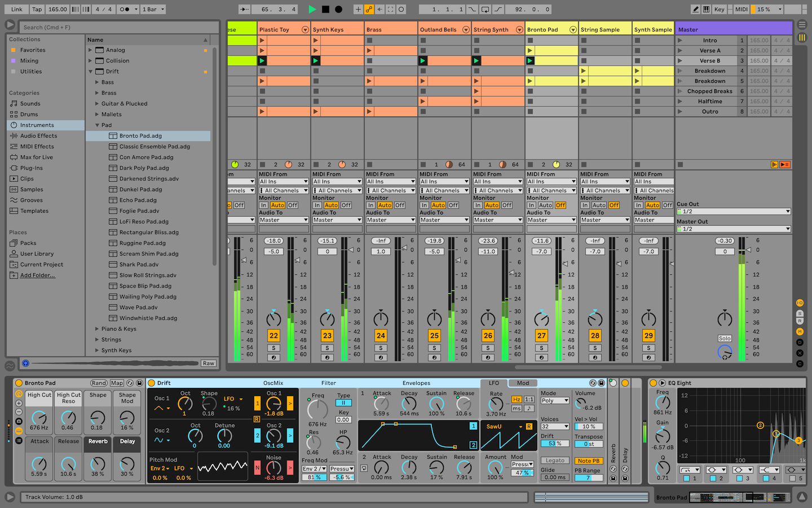Toggle the Draw Mode pencil icon
Screen dimensions: 812x508
tap(696, 9)
